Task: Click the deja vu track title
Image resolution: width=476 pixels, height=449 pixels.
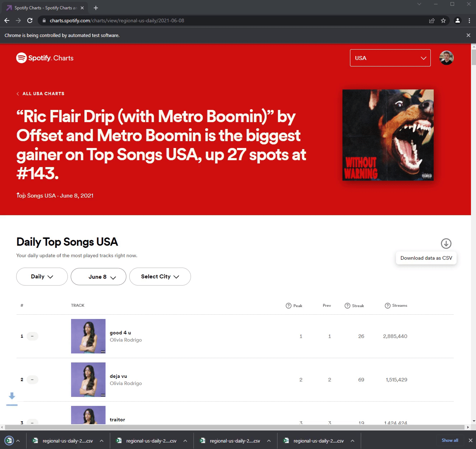Action: coord(118,376)
